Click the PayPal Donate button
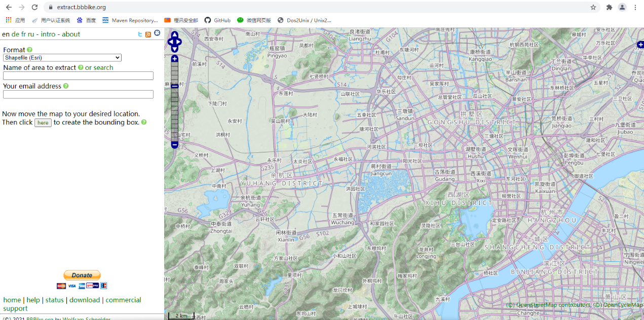Screen dimensions: 644x320 coord(82,275)
